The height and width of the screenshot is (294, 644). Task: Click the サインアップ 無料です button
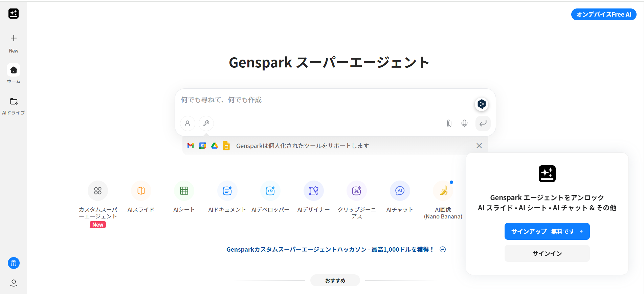click(x=547, y=231)
